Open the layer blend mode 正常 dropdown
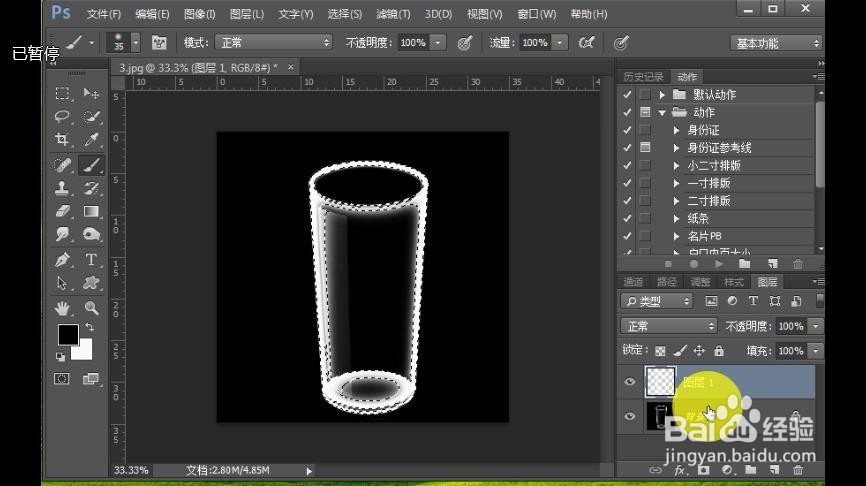This screenshot has height=486, width=866. [668, 326]
